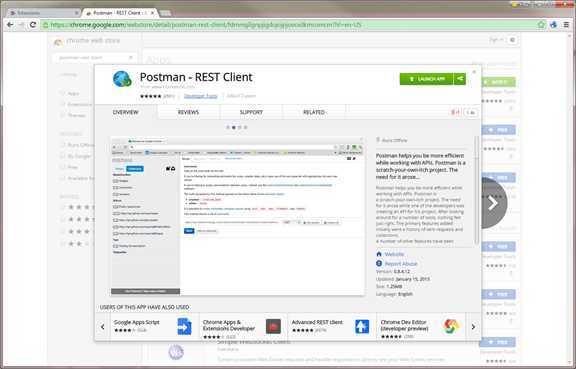Select the Themes radio option in sidebar
This screenshot has width=576, height=369.
63,115
